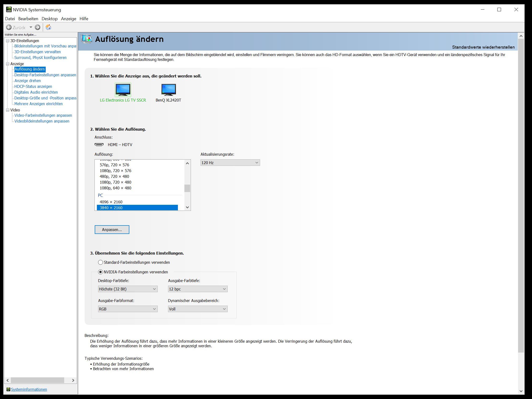Open the Aktualisierungsrate 120 Hz dropdown
Screen dimensions: 532x399
pos(230,163)
